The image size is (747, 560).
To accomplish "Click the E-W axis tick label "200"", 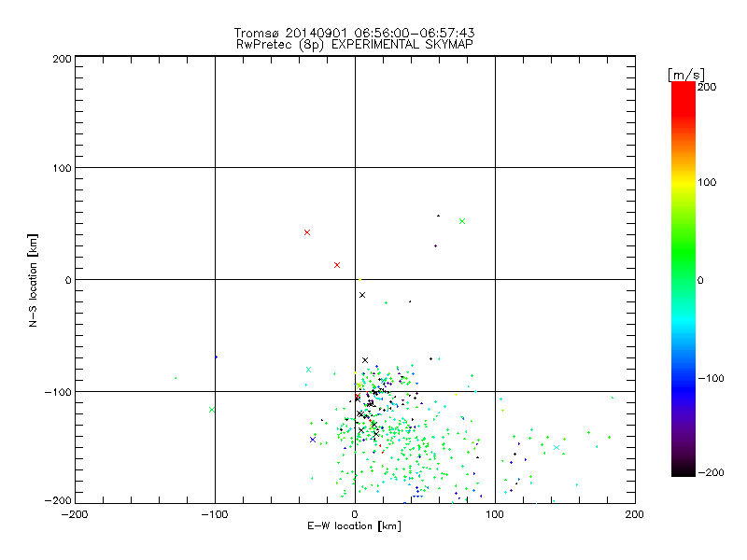I will 635,514.
